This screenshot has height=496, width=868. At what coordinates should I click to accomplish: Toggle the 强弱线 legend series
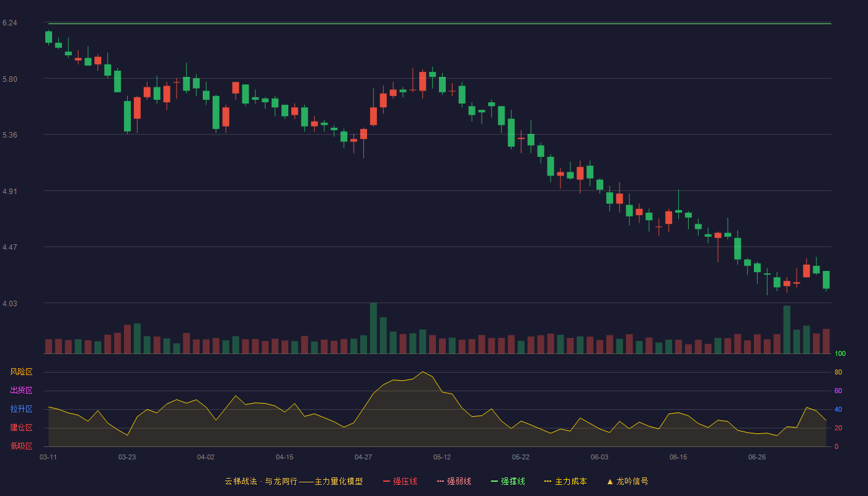coord(454,481)
